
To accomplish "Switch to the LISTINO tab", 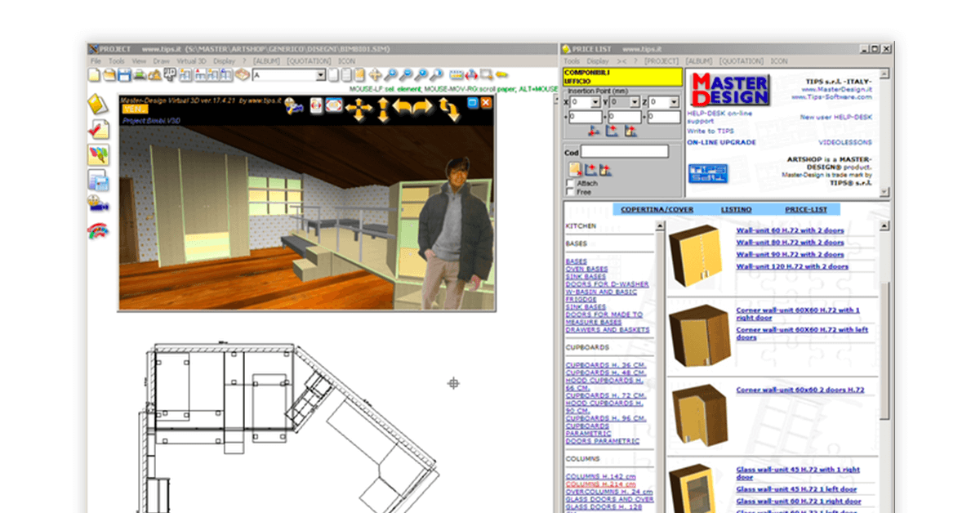I will coord(736,210).
